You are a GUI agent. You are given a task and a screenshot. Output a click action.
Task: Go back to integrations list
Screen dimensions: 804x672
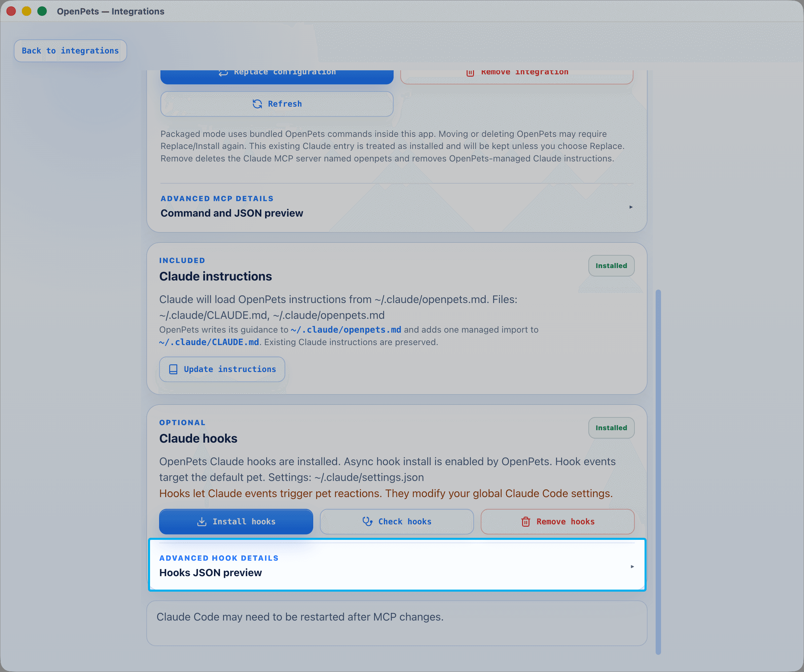coord(70,50)
